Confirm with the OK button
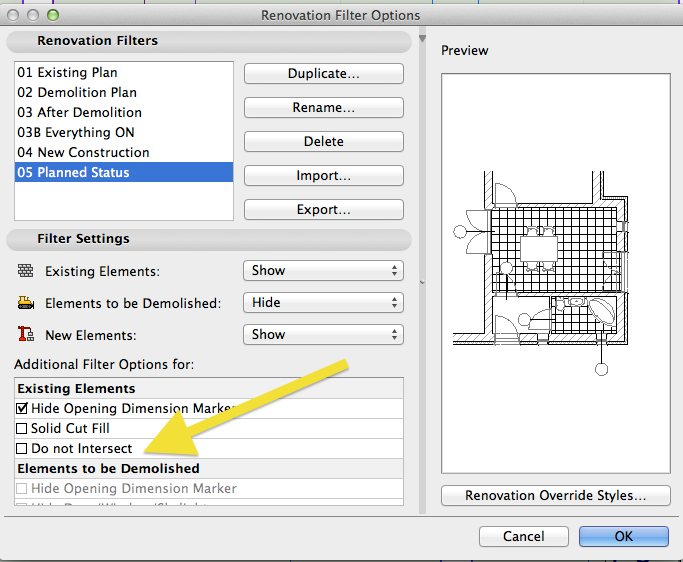 pos(624,536)
